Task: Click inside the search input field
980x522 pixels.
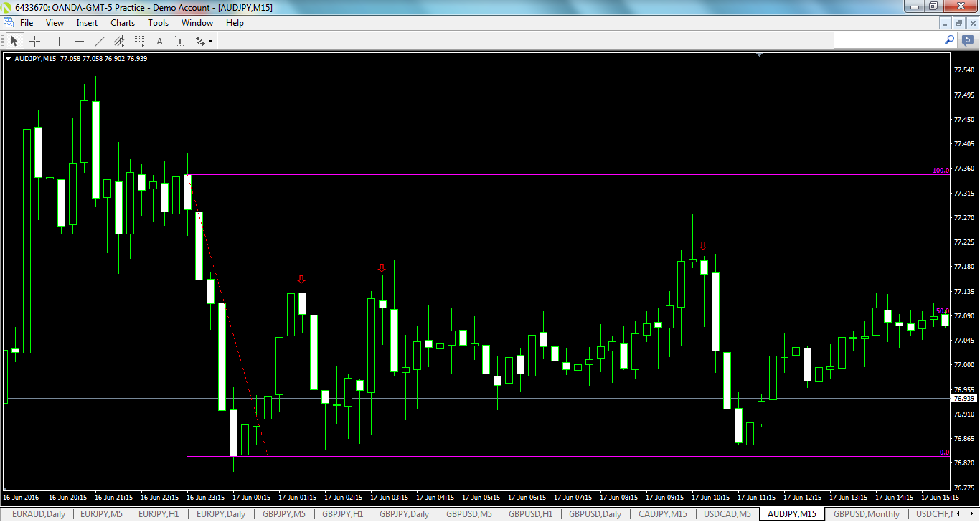Action: (x=890, y=40)
